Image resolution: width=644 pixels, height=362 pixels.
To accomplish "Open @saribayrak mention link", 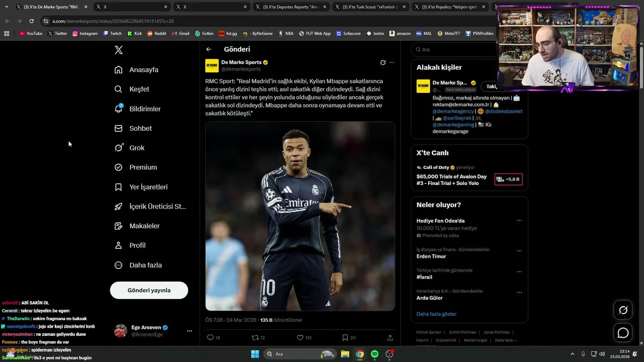I will click(x=458, y=118).
